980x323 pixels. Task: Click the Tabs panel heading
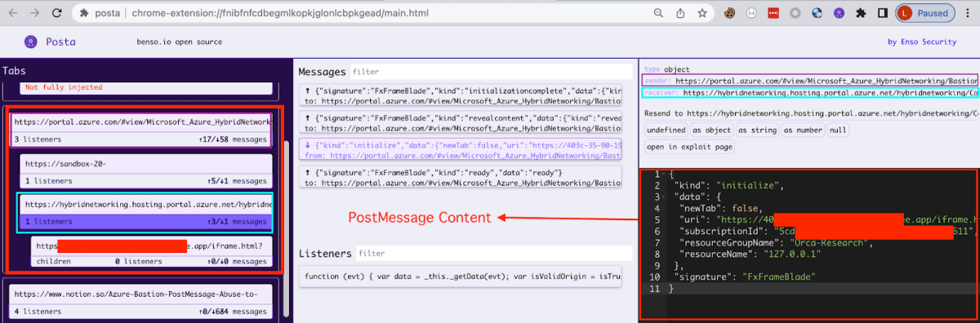coord(15,71)
